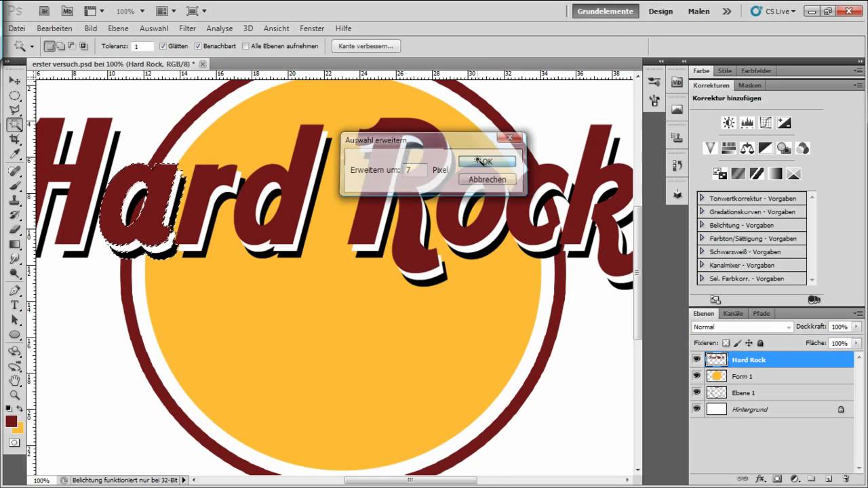Hide the Hard Rock layer
The image size is (868, 488).
(x=696, y=359)
